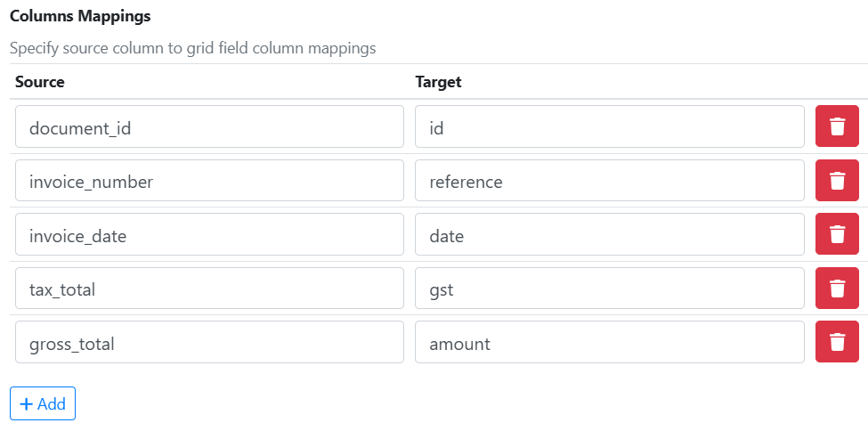Screen dimensions: 868x423
Task: Click the Columns Mappings heading
Action: click(x=80, y=16)
